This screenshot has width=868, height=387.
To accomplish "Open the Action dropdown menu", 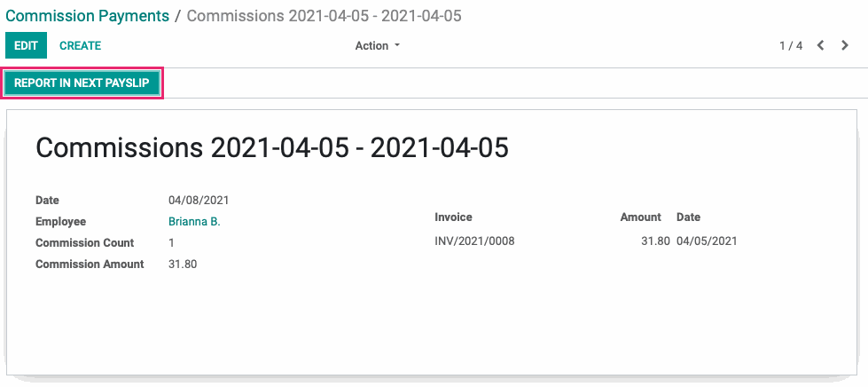I will click(x=378, y=46).
